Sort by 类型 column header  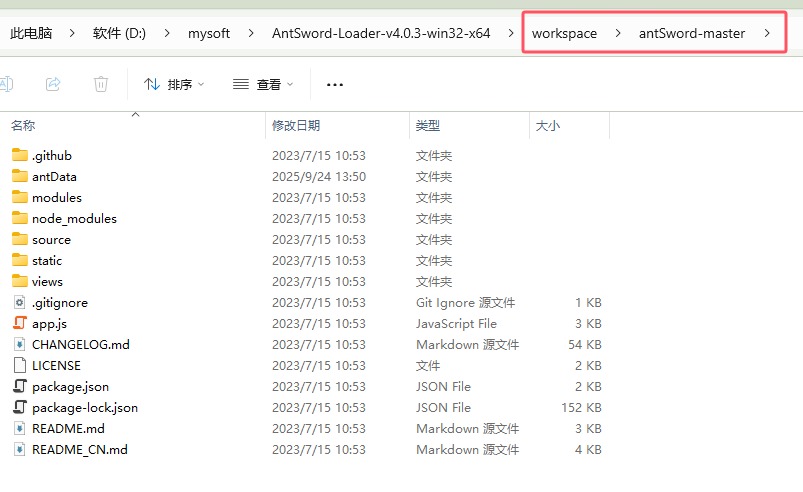click(x=428, y=125)
